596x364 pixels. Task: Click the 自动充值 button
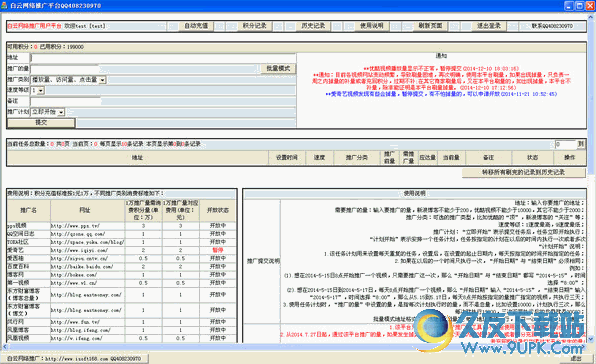pos(196,26)
